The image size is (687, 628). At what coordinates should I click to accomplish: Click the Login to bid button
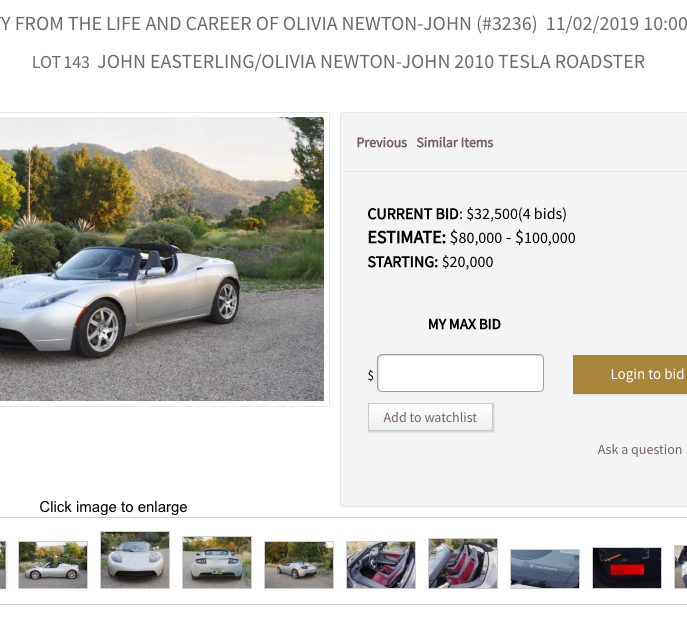630,374
